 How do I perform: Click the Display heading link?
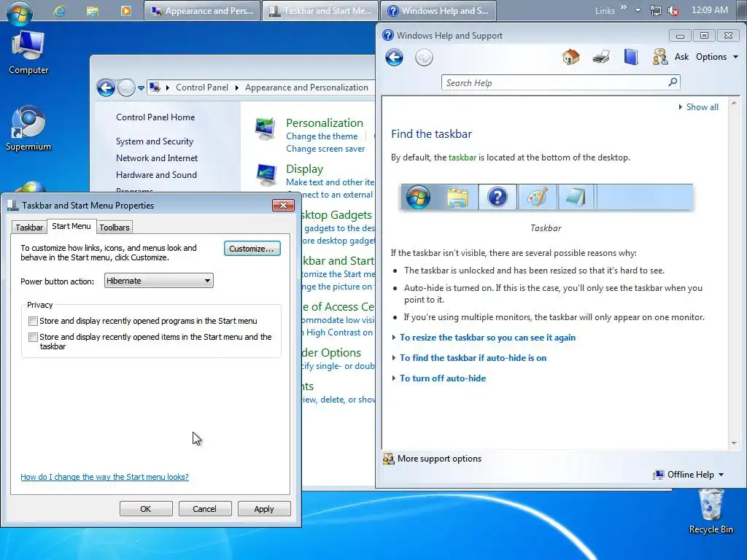(304, 169)
